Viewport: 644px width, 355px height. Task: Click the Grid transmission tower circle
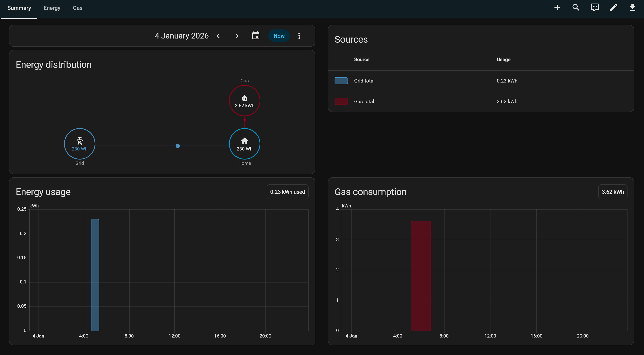click(x=80, y=144)
